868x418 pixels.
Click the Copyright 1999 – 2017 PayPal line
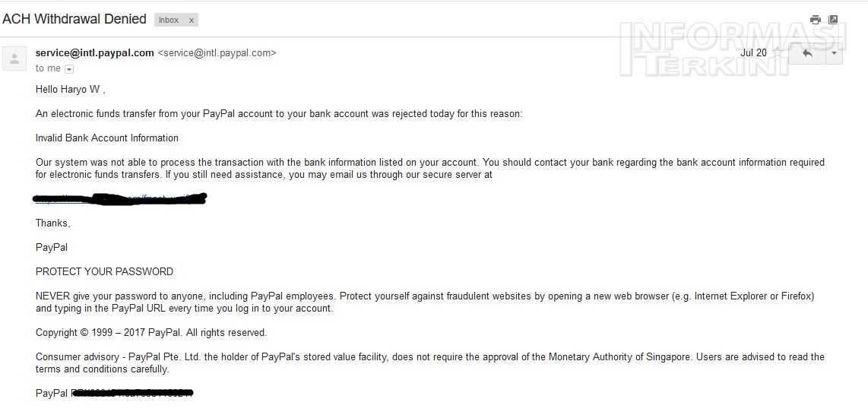(x=151, y=333)
